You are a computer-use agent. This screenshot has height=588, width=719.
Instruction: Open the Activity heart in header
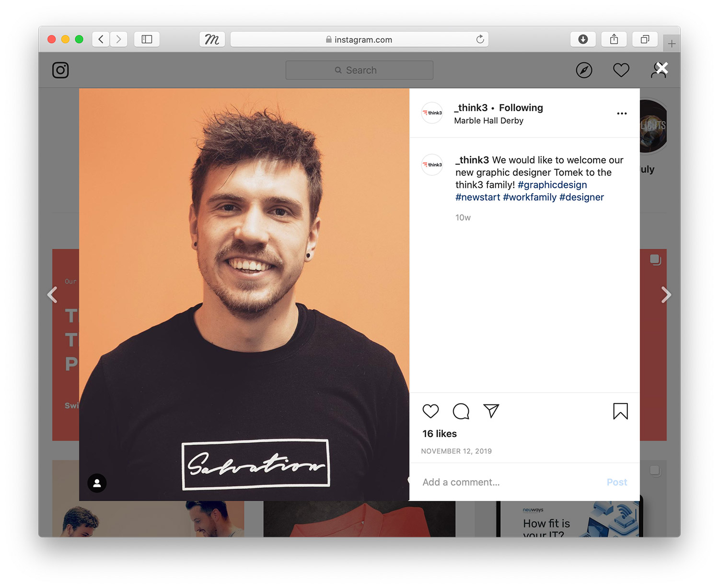[621, 70]
